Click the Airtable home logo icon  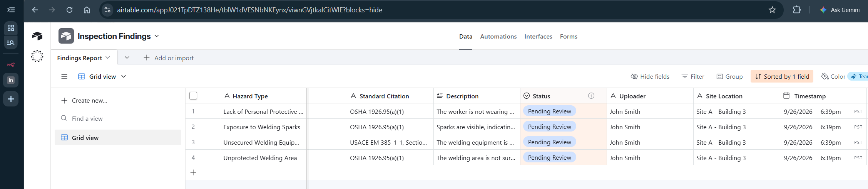37,36
